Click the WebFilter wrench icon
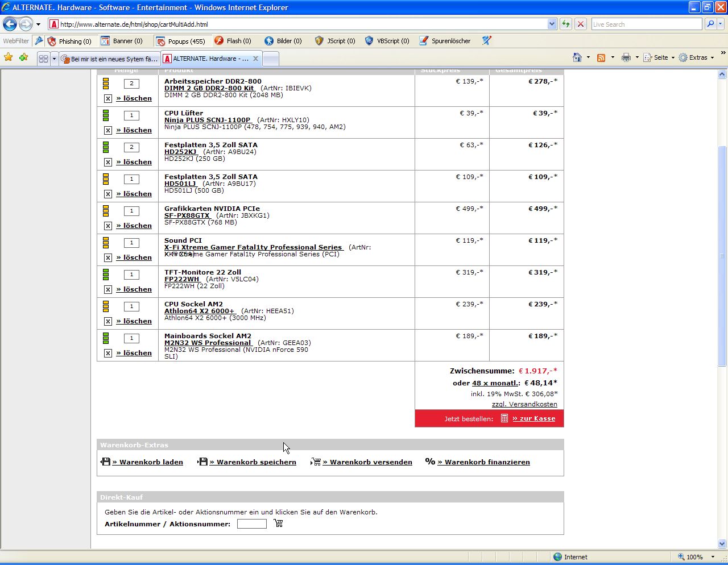The width and height of the screenshot is (728, 565). click(39, 41)
